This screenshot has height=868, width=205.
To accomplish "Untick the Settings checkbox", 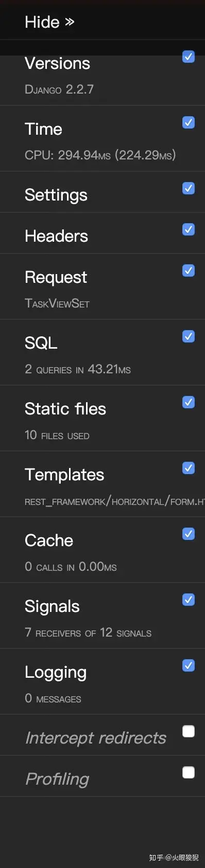I will [x=189, y=188].
